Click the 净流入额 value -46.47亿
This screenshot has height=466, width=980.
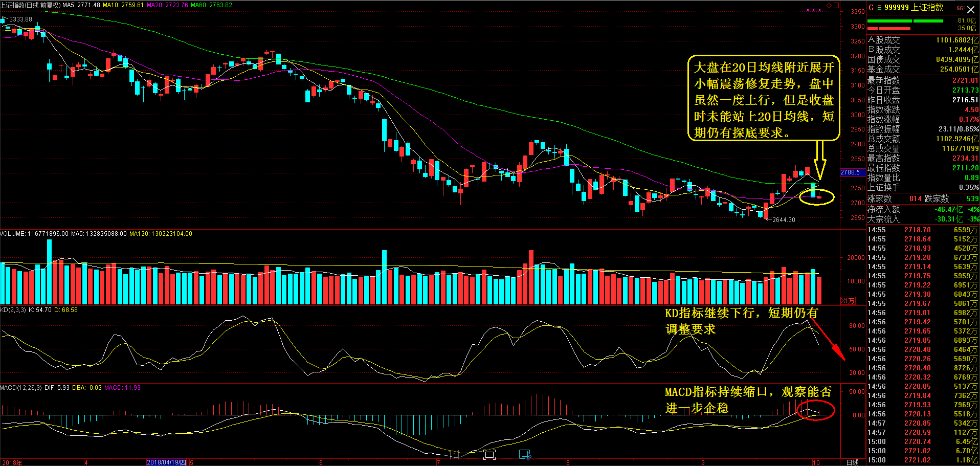click(949, 209)
